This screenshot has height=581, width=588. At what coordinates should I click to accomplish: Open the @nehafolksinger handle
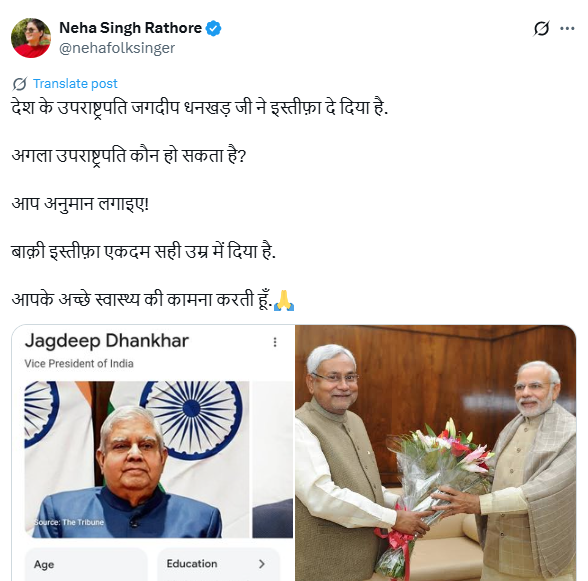pos(117,48)
